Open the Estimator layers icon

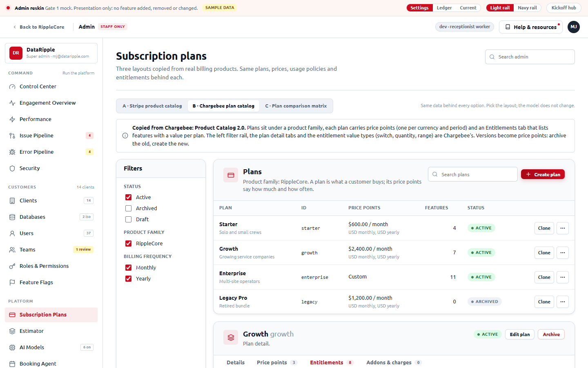[x=12, y=331]
